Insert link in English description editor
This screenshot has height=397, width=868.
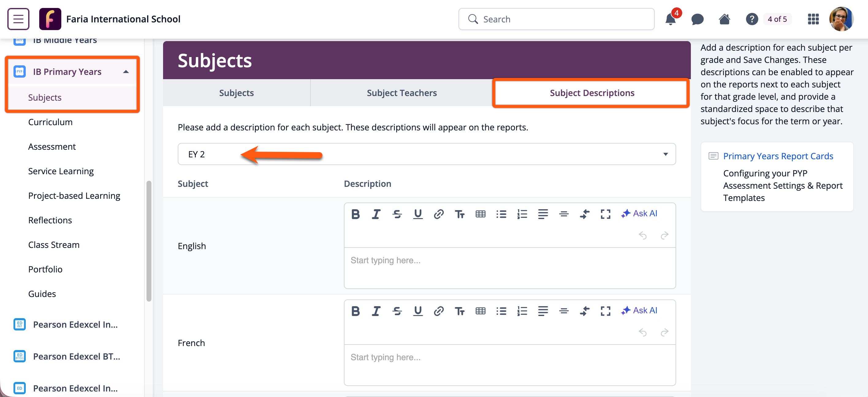(x=438, y=214)
